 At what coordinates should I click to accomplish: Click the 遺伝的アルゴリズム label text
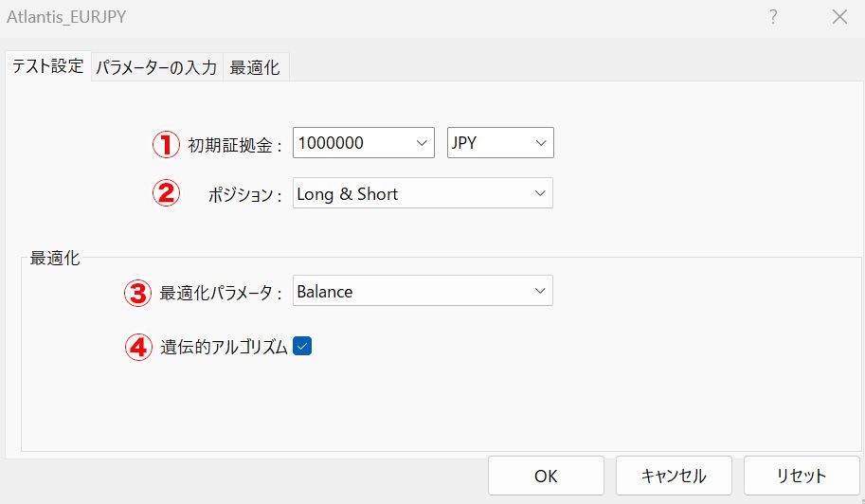tap(224, 347)
